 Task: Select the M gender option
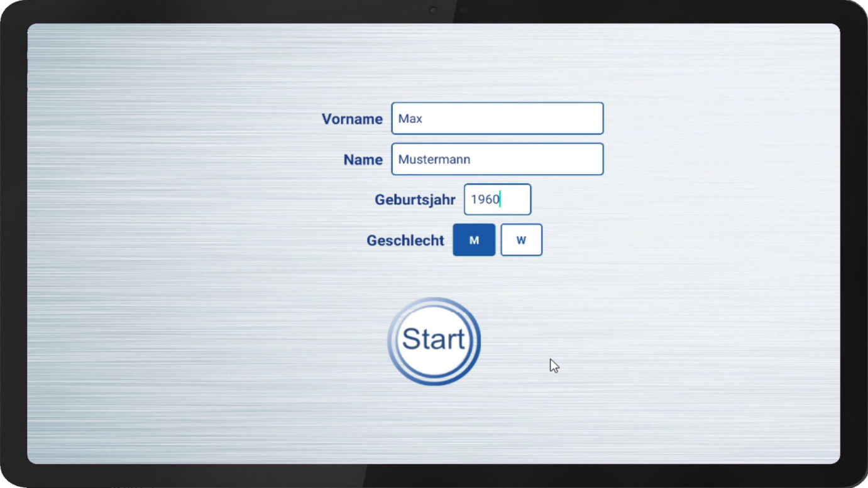tap(474, 240)
